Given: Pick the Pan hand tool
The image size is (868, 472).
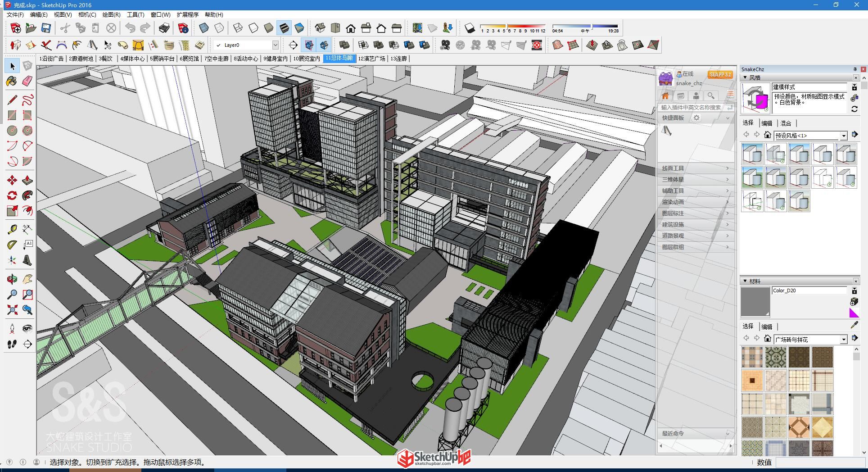Looking at the screenshot, I should (x=27, y=279).
